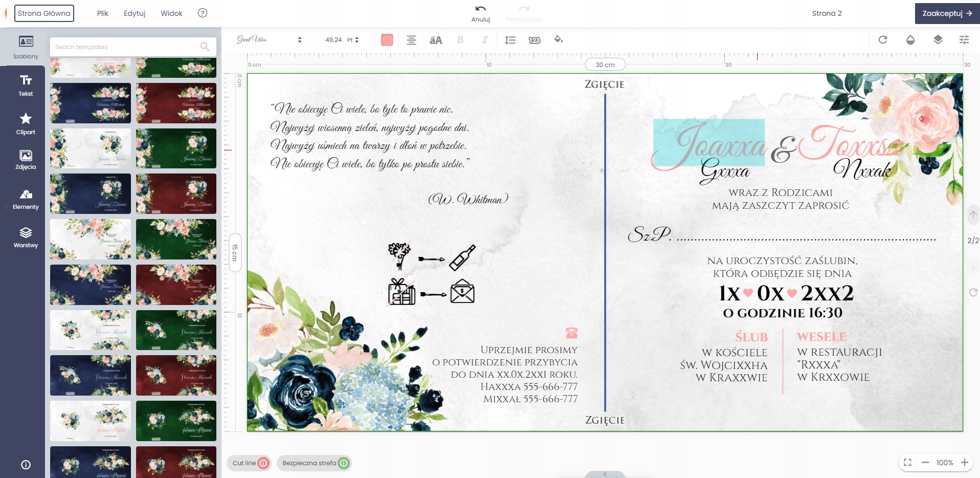The height and width of the screenshot is (478, 980).
Task: Click the pink telephone icon on canvas
Action: tap(572, 333)
